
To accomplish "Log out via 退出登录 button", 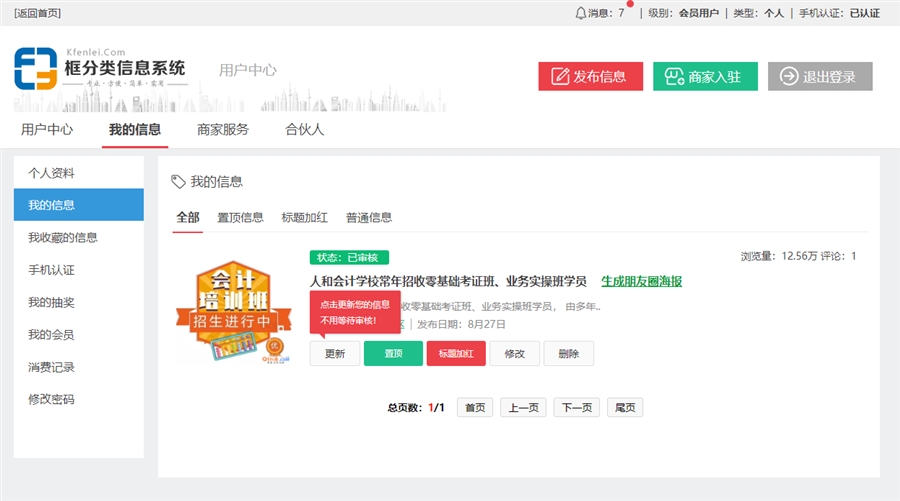I will tap(819, 77).
